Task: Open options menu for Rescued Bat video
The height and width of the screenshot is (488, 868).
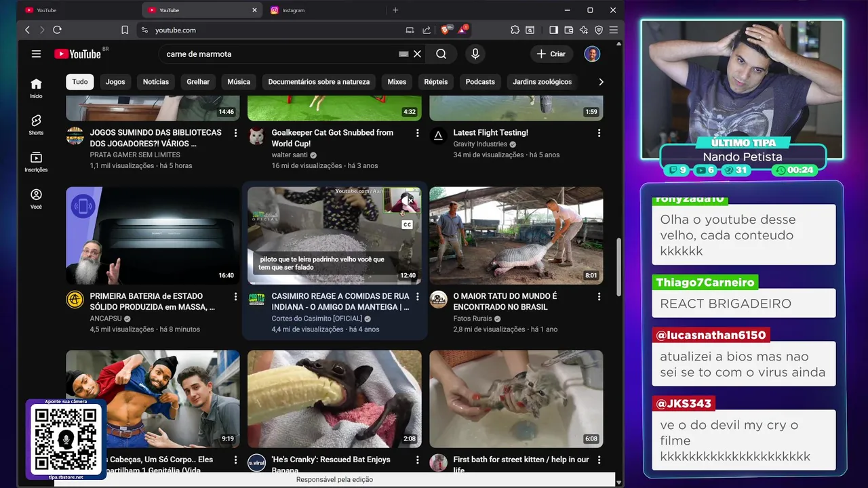Action: click(418, 460)
